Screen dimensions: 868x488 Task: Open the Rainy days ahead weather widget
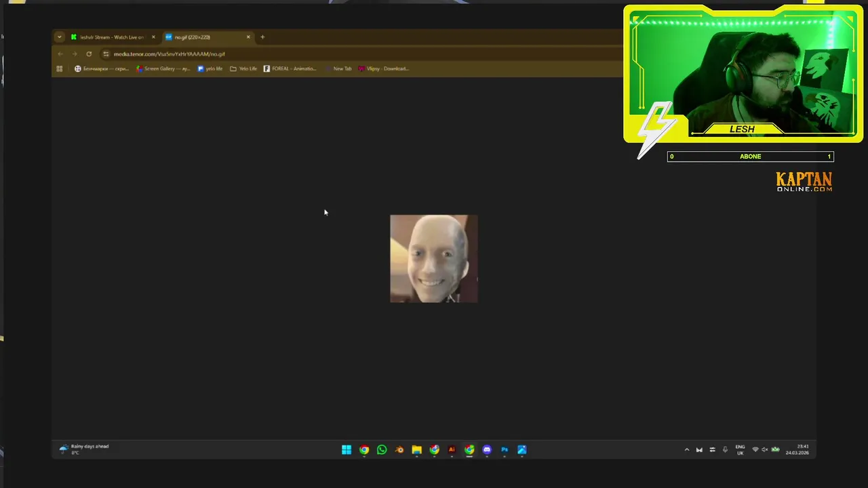[84, 449]
